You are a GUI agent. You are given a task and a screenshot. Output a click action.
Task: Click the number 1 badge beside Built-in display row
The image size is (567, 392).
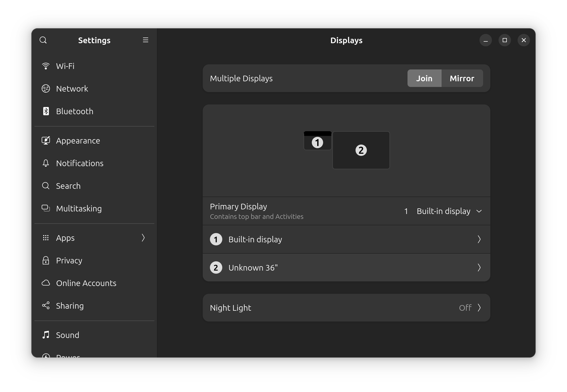coord(216,239)
